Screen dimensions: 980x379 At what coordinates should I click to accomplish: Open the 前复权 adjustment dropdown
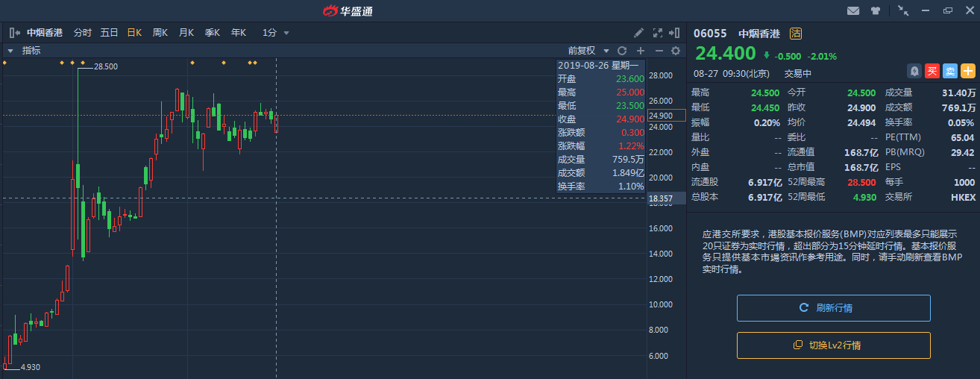click(x=589, y=51)
